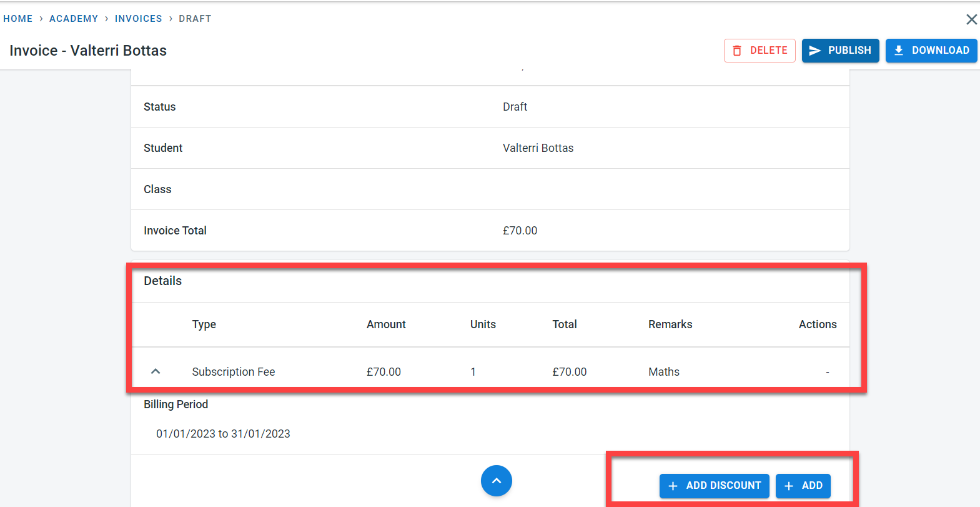Screen dimensions: 980x507
Task: Close the invoice view with the X
Action: tap(971, 19)
